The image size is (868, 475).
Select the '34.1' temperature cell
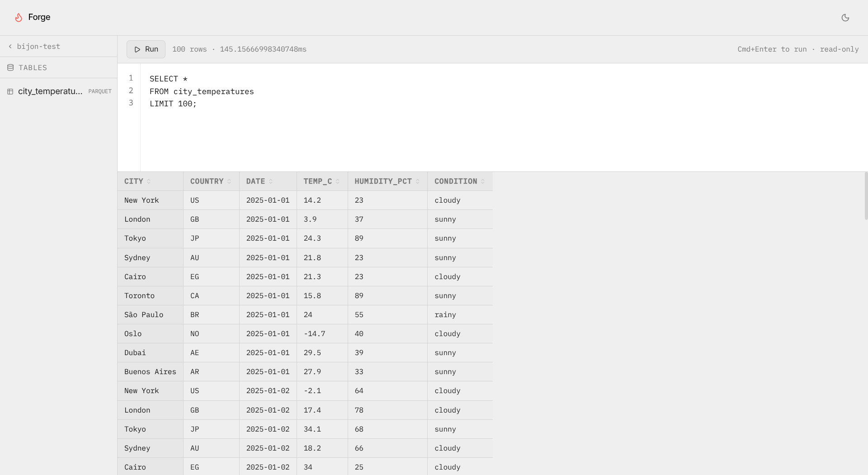(x=322, y=429)
